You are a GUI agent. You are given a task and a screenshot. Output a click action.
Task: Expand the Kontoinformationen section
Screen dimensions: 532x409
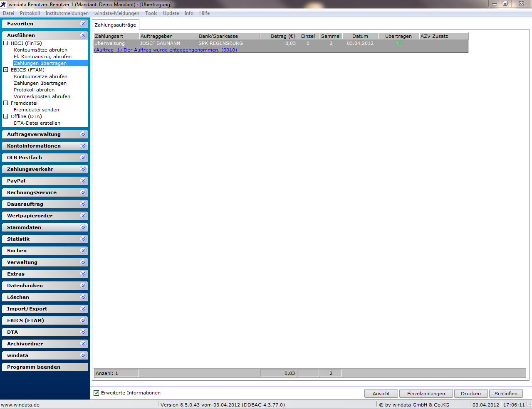[45, 146]
